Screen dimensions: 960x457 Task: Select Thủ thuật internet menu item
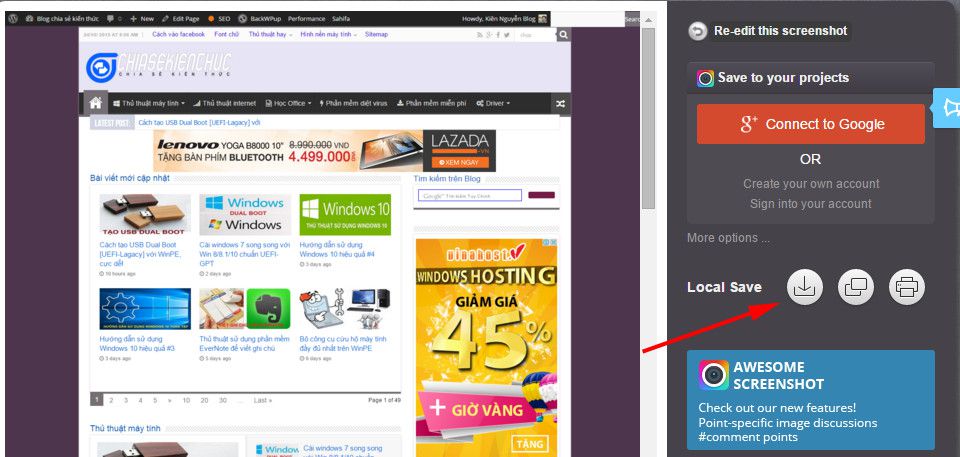pos(225,104)
